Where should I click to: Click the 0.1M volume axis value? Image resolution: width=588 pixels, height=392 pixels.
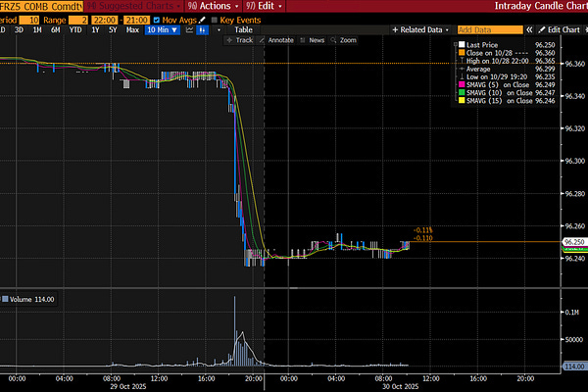tap(572, 312)
